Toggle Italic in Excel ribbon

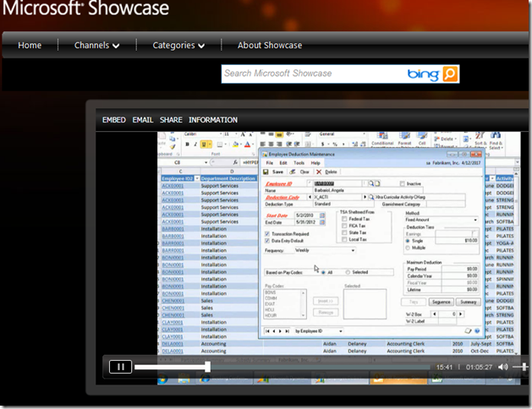click(x=195, y=145)
